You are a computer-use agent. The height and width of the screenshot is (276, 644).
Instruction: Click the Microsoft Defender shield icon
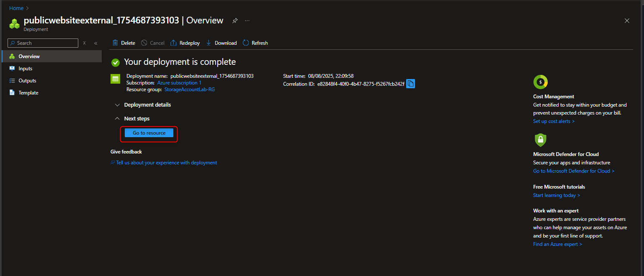[540, 141]
